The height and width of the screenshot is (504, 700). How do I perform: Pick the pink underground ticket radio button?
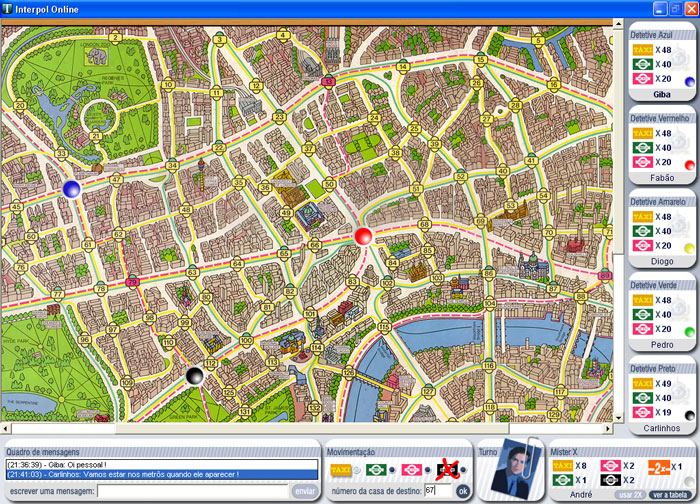427,470
